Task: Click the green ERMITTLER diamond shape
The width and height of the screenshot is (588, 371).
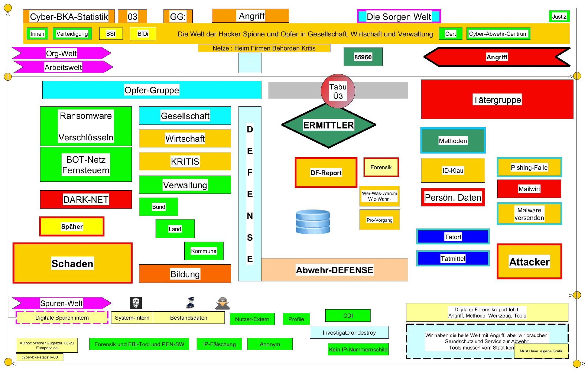Action: [x=328, y=125]
